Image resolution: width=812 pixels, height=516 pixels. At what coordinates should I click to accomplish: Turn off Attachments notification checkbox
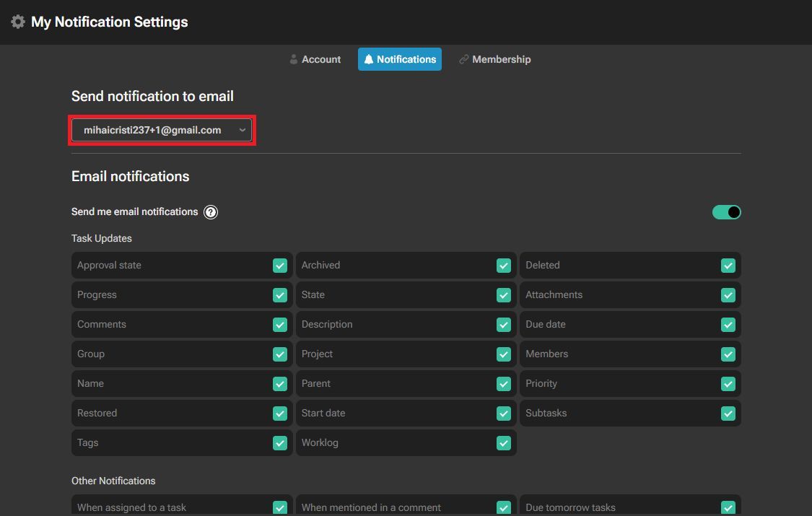[x=728, y=295]
